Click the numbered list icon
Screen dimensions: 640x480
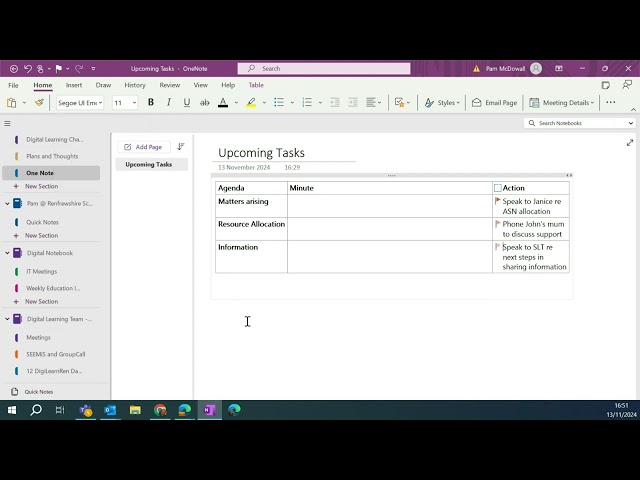[x=307, y=102]
